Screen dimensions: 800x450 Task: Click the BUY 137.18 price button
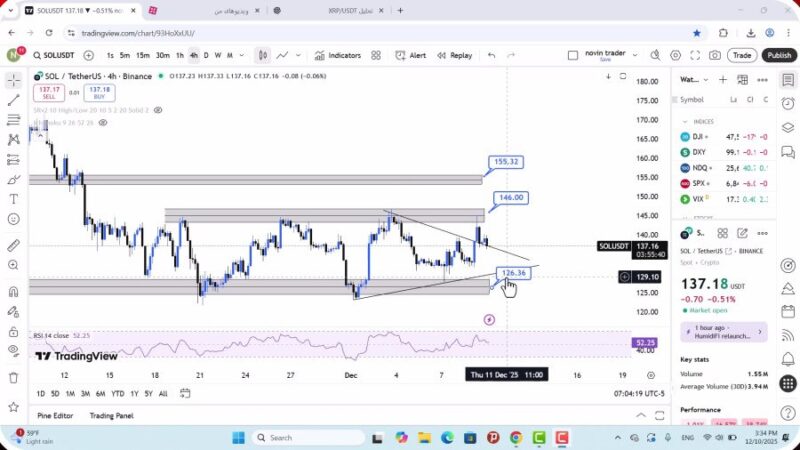[99, 92]
